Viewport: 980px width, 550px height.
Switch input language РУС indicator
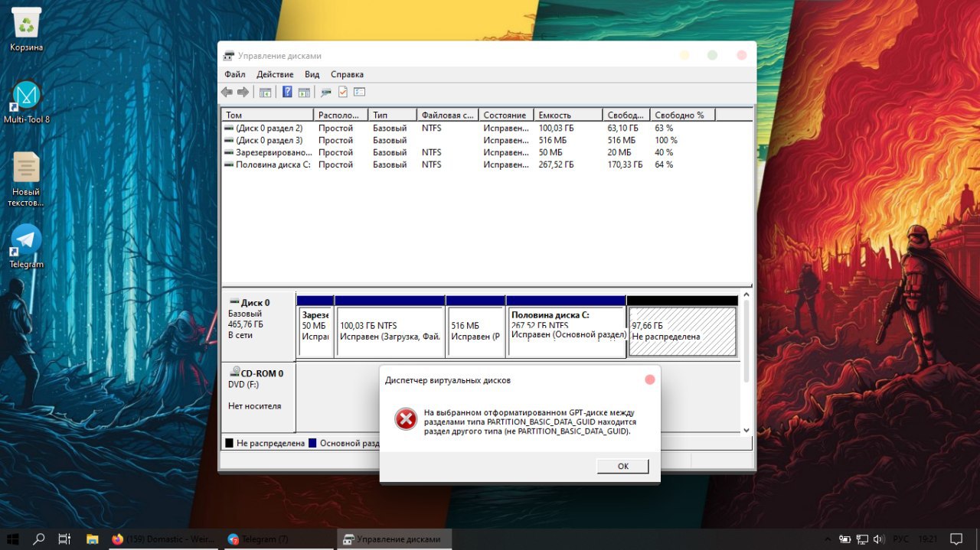(x=902, y=539)
